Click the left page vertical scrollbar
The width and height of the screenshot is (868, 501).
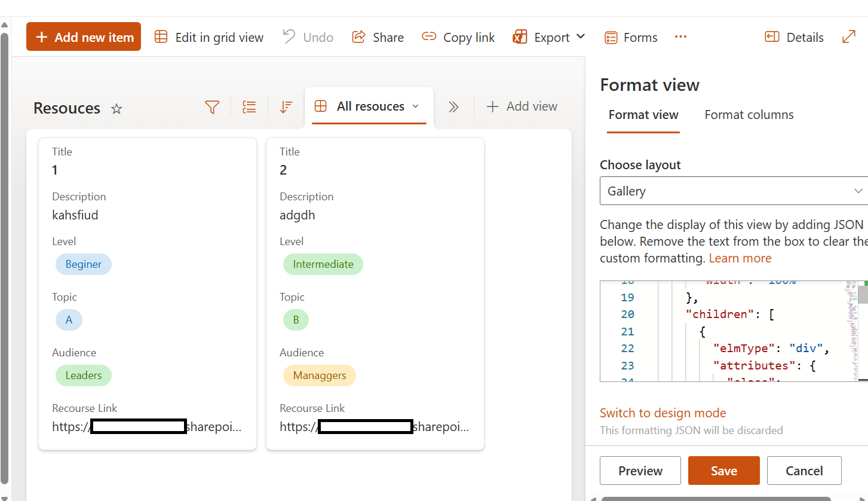[4, 257]
